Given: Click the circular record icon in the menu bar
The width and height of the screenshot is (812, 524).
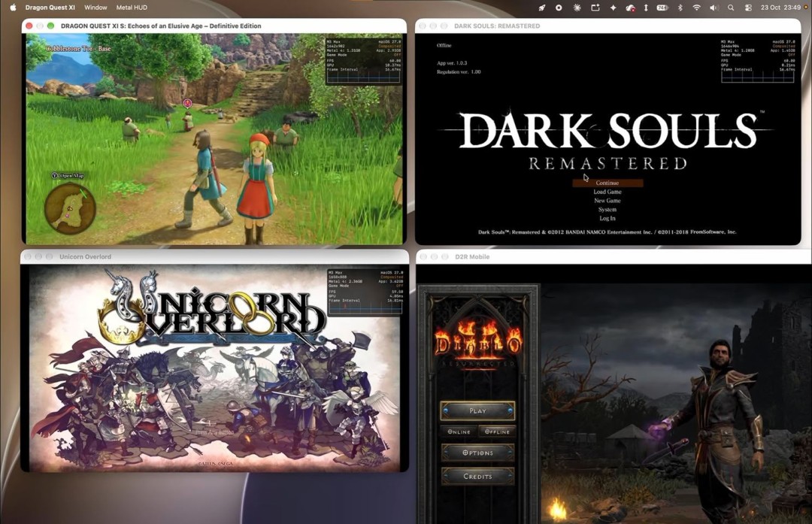Looking at the screenshot, I should pos(559,8).
